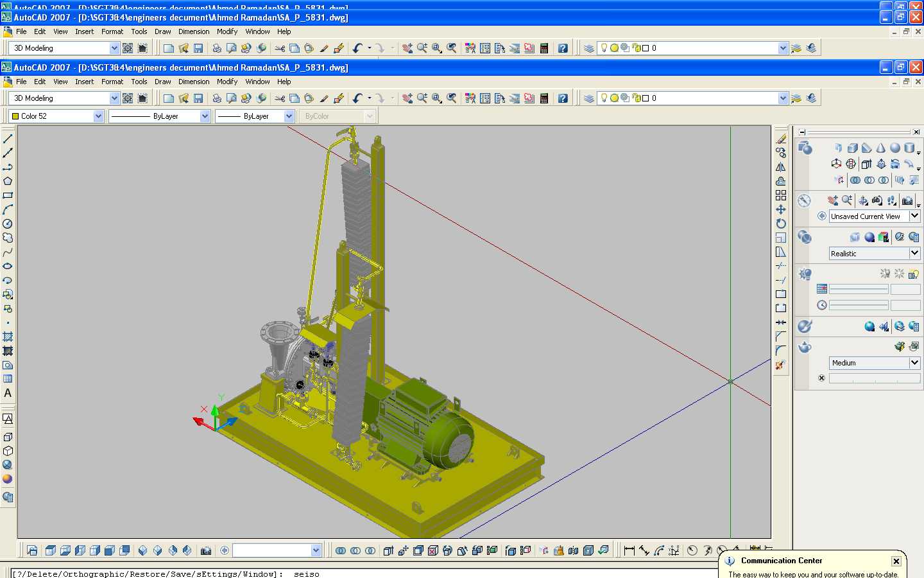
Task: Toggle the Light control panel bulb icon
Action: click(x=805, y=274)
